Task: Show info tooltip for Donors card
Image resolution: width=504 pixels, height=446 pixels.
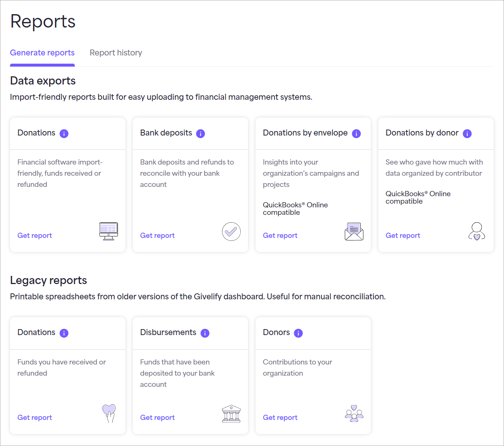Action: (x=298, y=333)
